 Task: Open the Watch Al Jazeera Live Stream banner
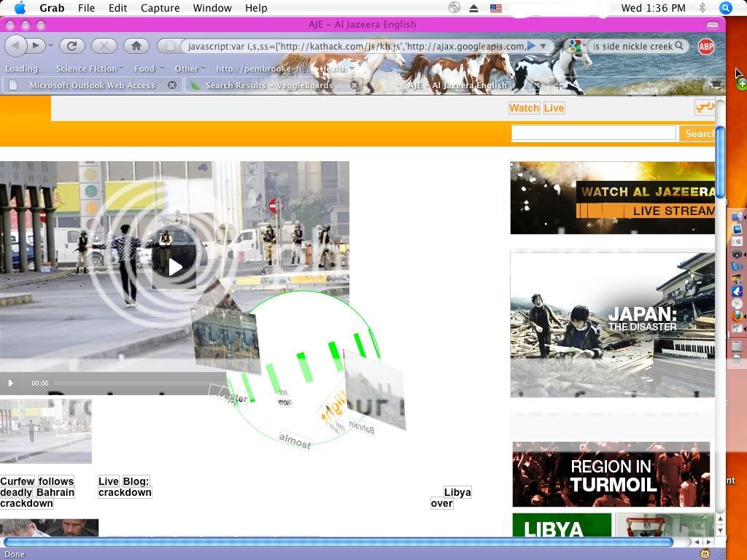612,198
